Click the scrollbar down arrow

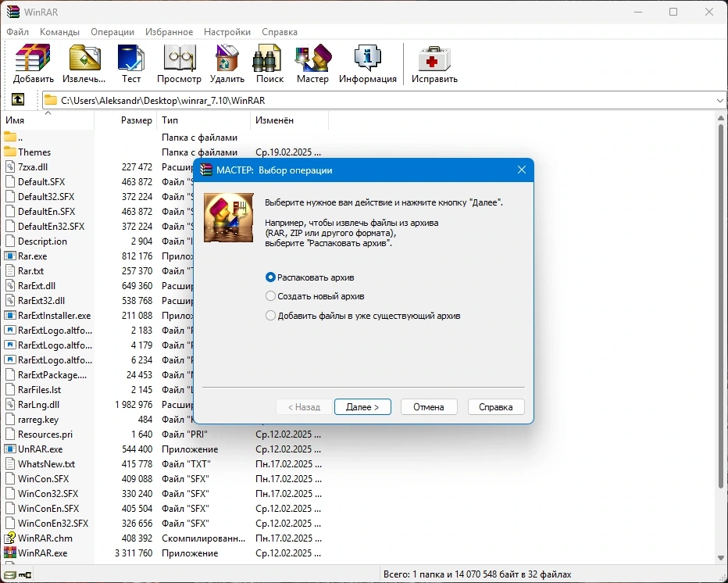coord(720,557)
